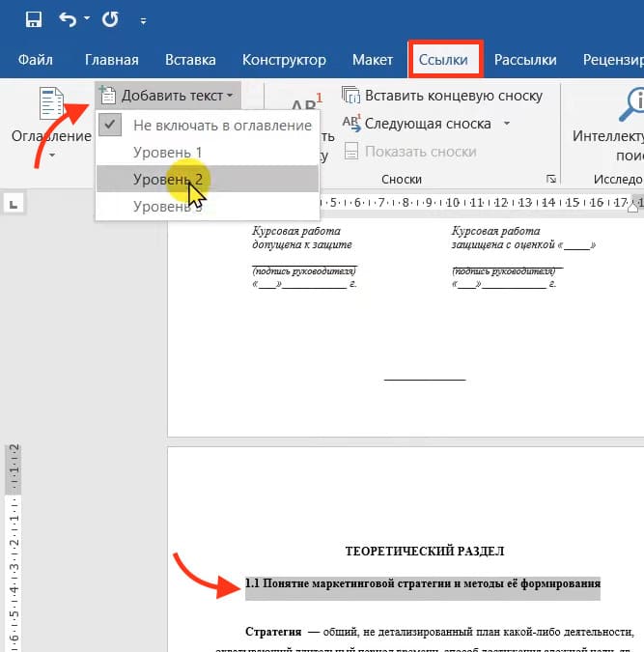This screenshot has height=652, width=644.
Task: Open the Undo history dropdown arrow
Action: click(87, 18)
